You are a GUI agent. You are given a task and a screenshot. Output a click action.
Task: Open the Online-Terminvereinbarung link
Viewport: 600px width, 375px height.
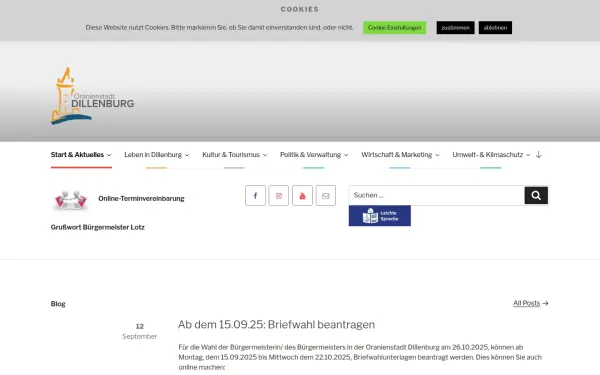(x=141, y=199)
